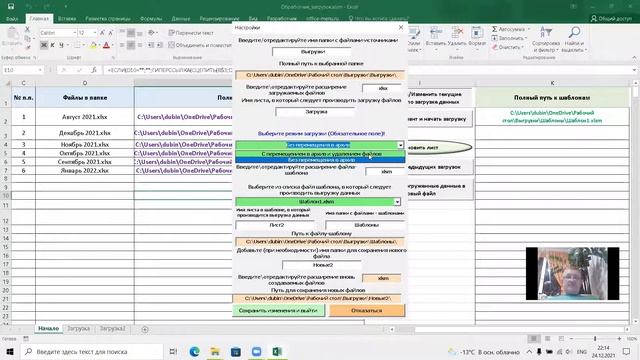This screenshot has width=640, height=360.
Task: Open the notification center icon
Action: pyautogui.click(x=627, y=351)
